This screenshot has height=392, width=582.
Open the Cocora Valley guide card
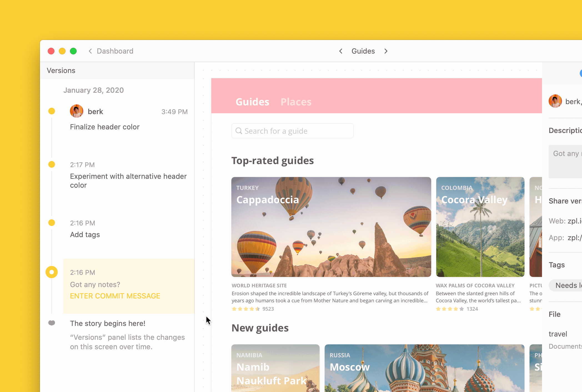(480, 227)
